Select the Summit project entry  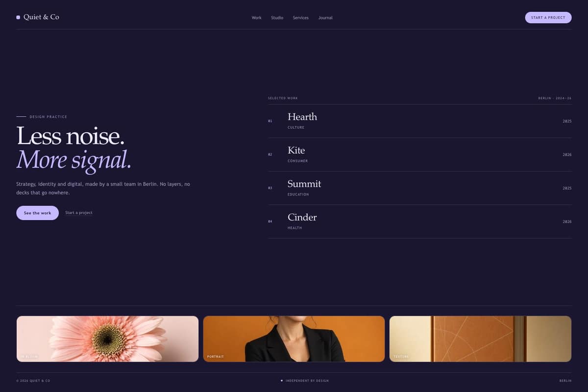[x=420, y=188]
